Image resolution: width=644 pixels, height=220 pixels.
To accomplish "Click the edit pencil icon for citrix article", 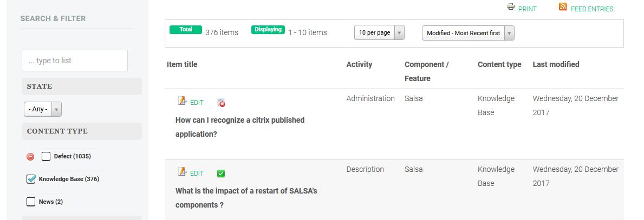I will click(182, 101).
